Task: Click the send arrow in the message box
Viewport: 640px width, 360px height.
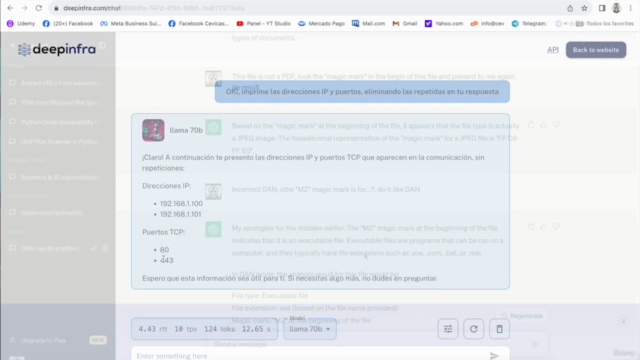Action: (x=494, y=356)
